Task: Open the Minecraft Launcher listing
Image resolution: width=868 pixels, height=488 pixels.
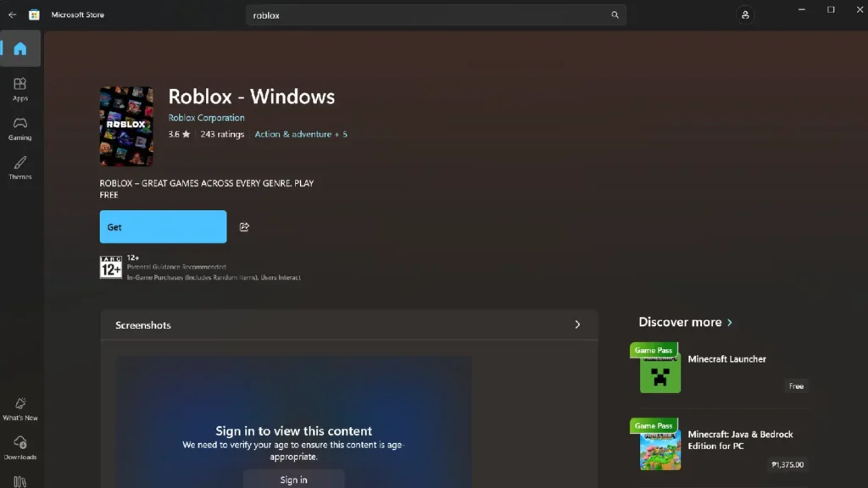Action: click(x=726, y=359)
